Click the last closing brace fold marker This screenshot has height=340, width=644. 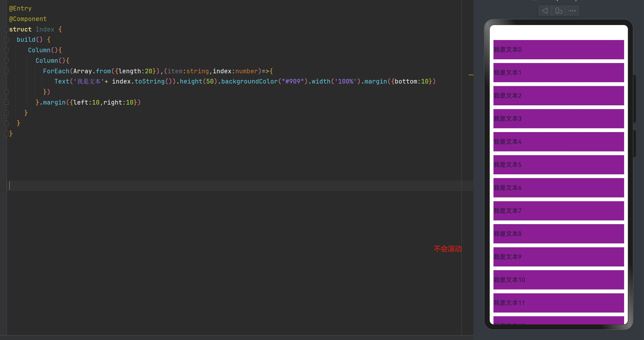pyautogui.click(x=6, y=134)
